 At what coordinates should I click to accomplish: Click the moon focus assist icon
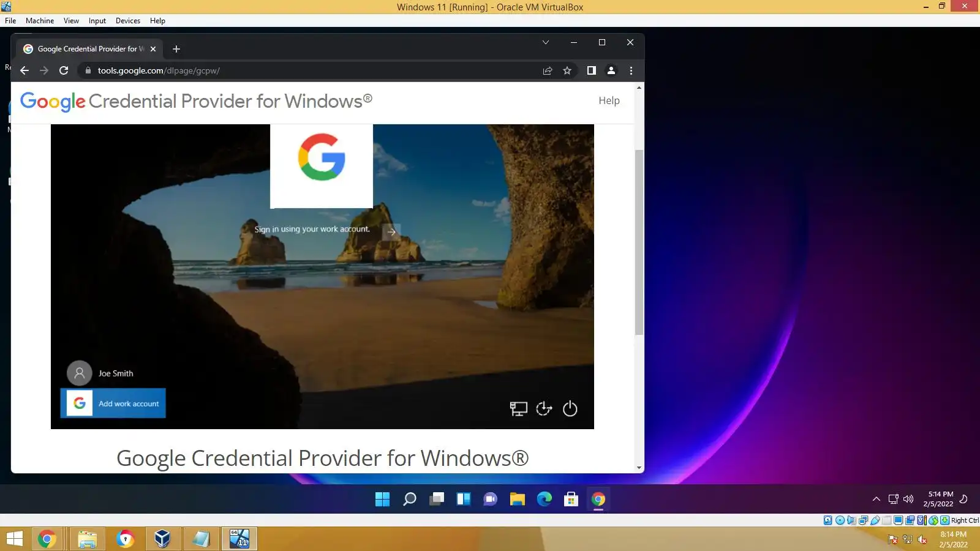(963, 499)
